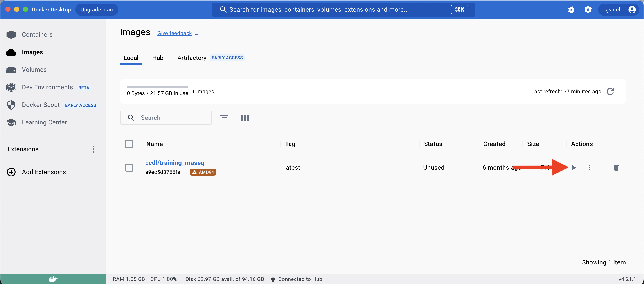The image size is (644, 284).
Task: Open manage columns view icon
Action: pos(245,118)
